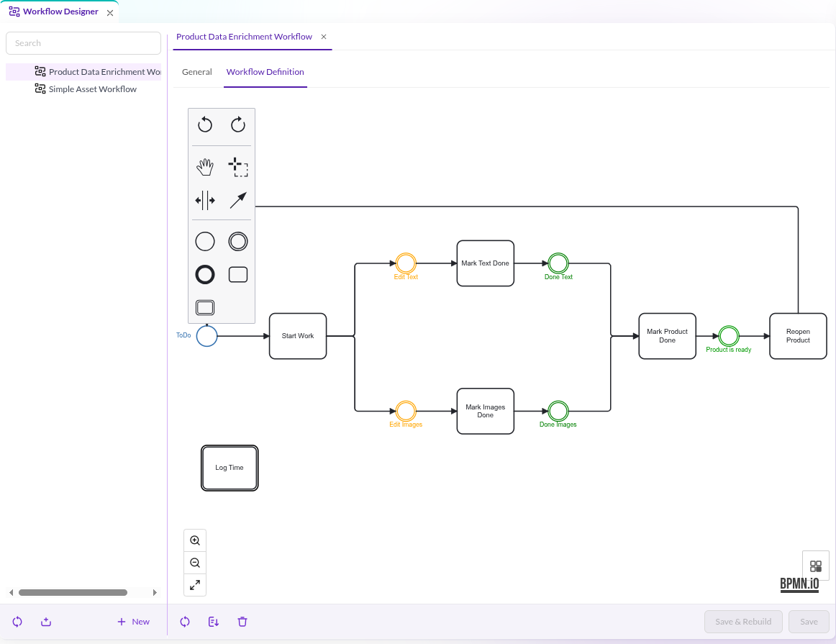Viewport: 836px width, 644px height.
Task: Select the Edit Text state circle
Action: [x=406, y=263]
